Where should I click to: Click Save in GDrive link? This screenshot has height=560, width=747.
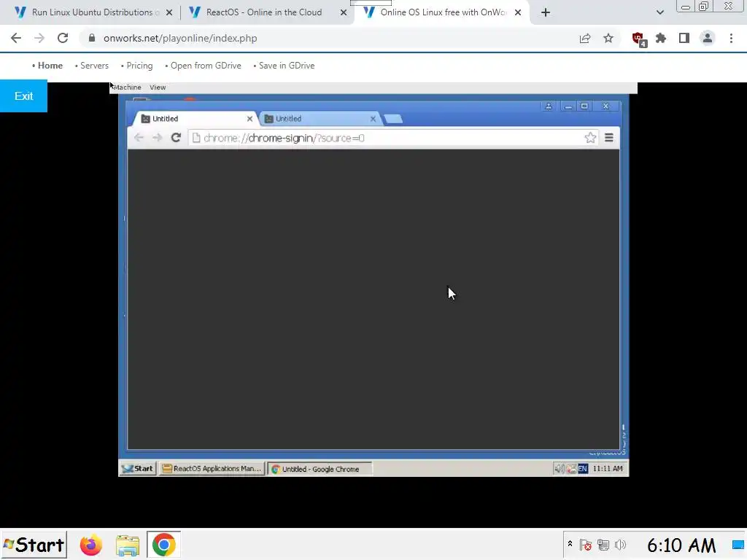pos(287,66)
